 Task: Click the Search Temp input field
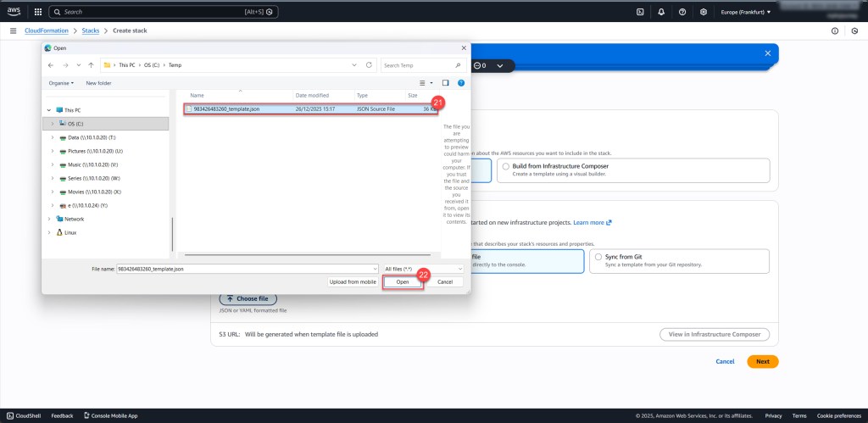point(420,64)
